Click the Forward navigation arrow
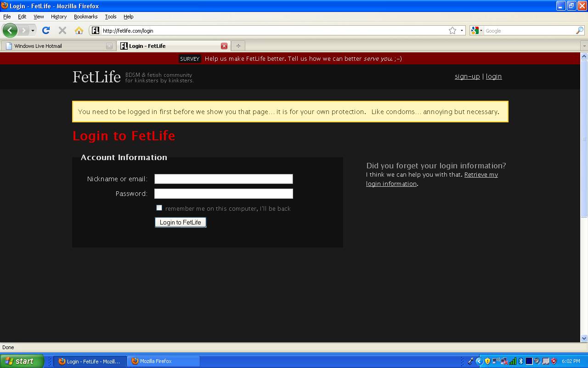Image resolution: width=588 pixels, height=368 pixels. click(x=23, y=30)
